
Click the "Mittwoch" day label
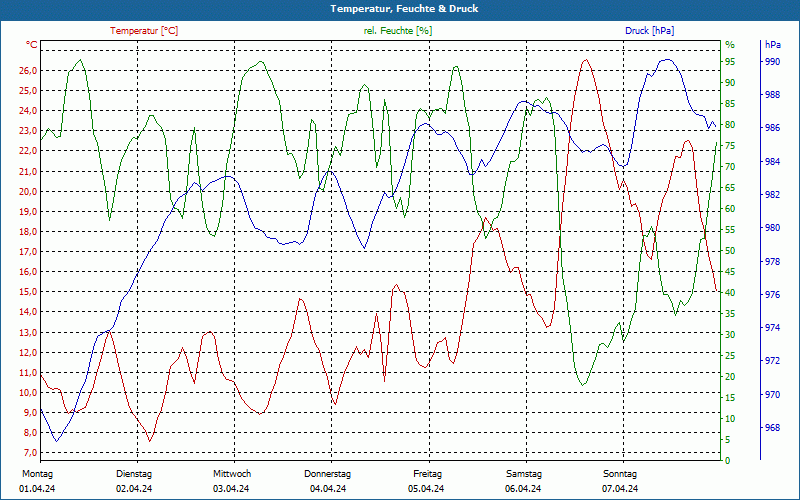[232, 474]
